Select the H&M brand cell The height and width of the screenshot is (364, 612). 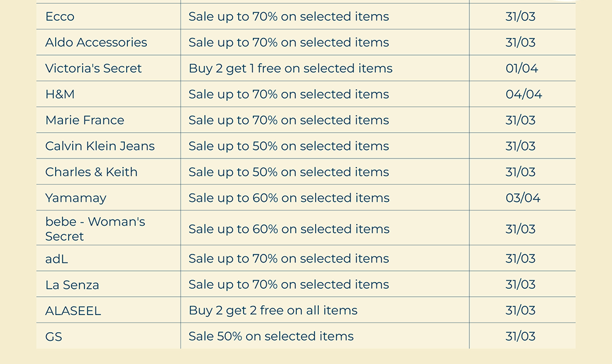click(x=60, y=94)
